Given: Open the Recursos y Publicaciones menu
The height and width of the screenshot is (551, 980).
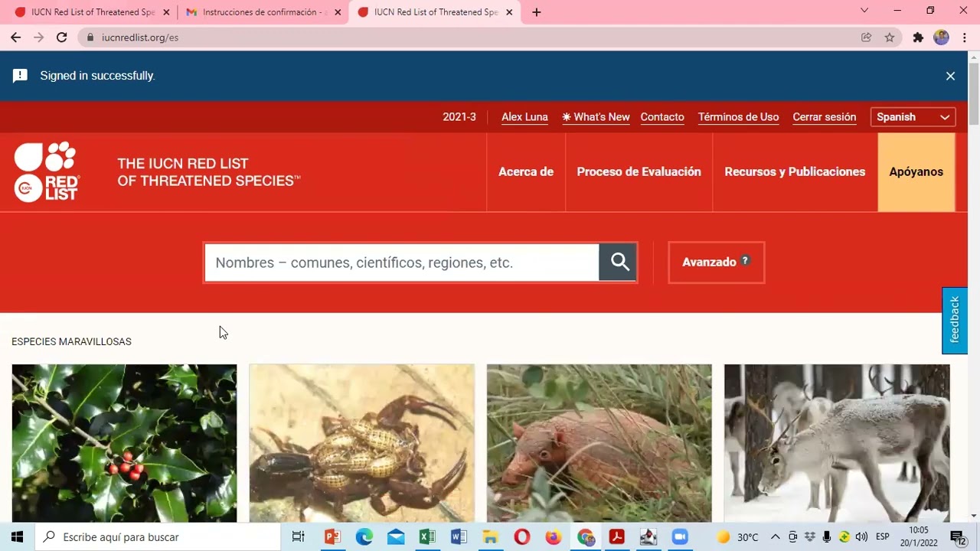Looking at the screenshot, I should pyautogui.click(x=795, y=172).
